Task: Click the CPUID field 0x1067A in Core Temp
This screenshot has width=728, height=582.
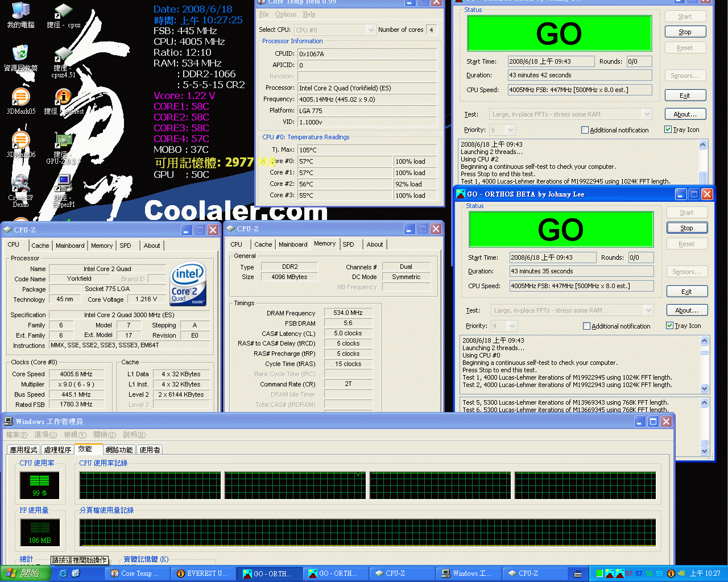Action: point(367,54)
